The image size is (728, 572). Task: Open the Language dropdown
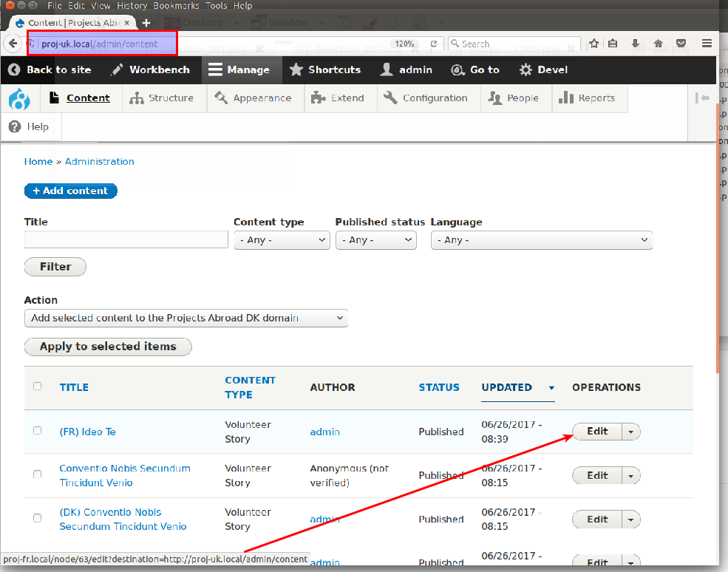pyautogui.click(x=542, y=240)
